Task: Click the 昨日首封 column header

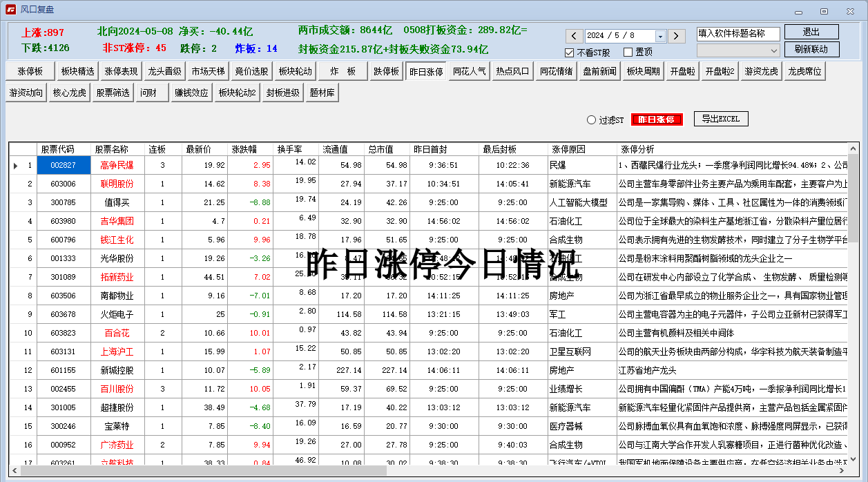Action: click(445, 149)
